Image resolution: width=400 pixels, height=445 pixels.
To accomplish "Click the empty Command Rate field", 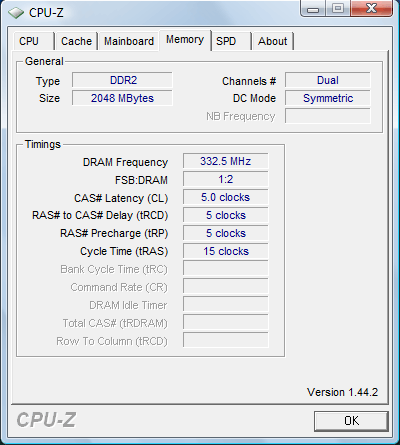I will 226,287.
